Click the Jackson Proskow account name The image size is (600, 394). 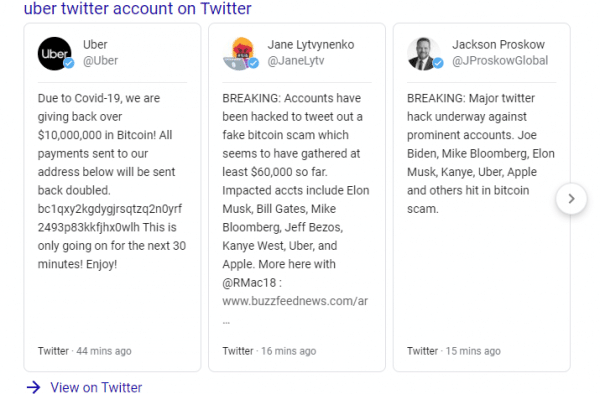pos(498,44)
